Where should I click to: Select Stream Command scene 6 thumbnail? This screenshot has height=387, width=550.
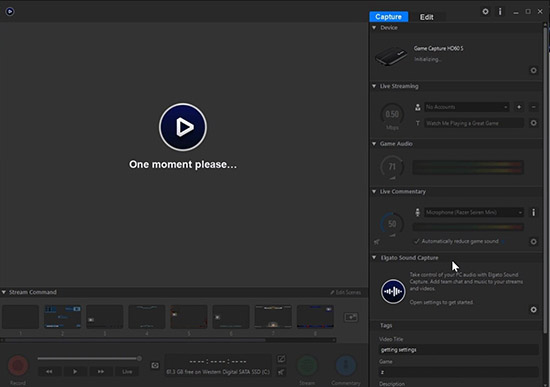point(231,317)
